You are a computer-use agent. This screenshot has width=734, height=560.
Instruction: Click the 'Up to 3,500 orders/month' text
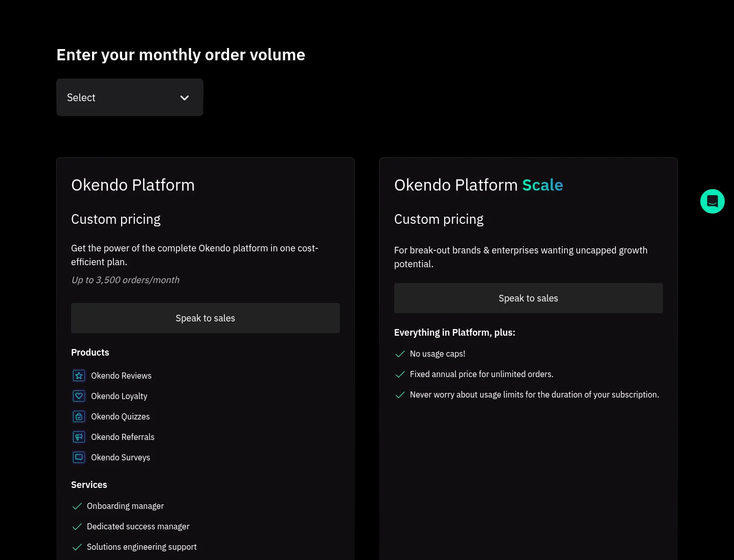(x=125, y=280)
